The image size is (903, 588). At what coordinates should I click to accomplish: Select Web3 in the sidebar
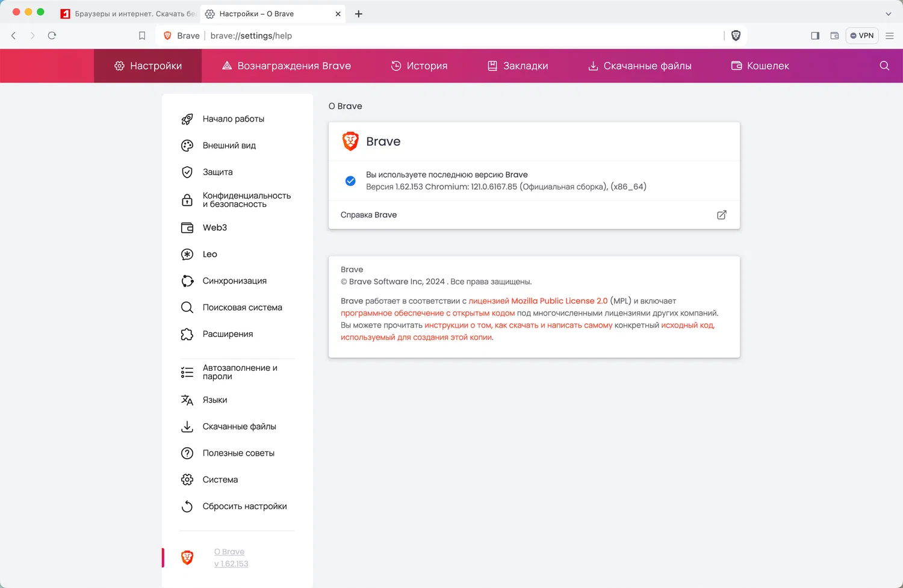click(215, 227)
